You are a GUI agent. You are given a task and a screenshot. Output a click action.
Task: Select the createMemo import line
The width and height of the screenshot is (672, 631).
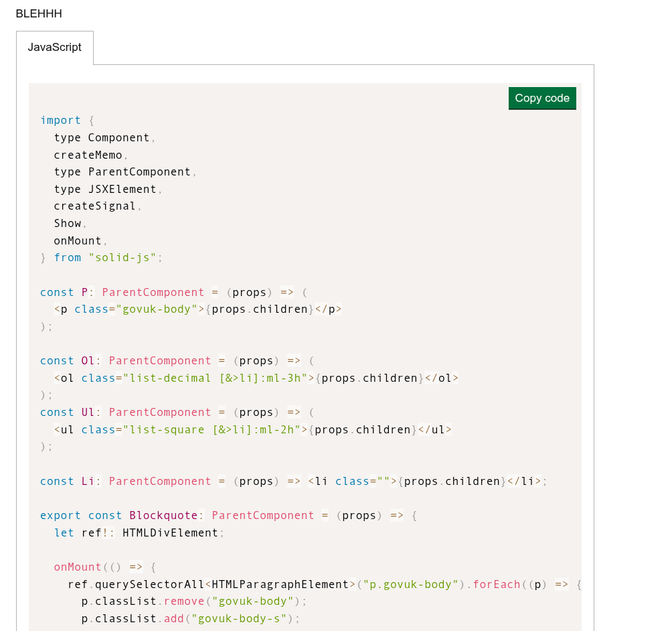(x=88, y=155)
